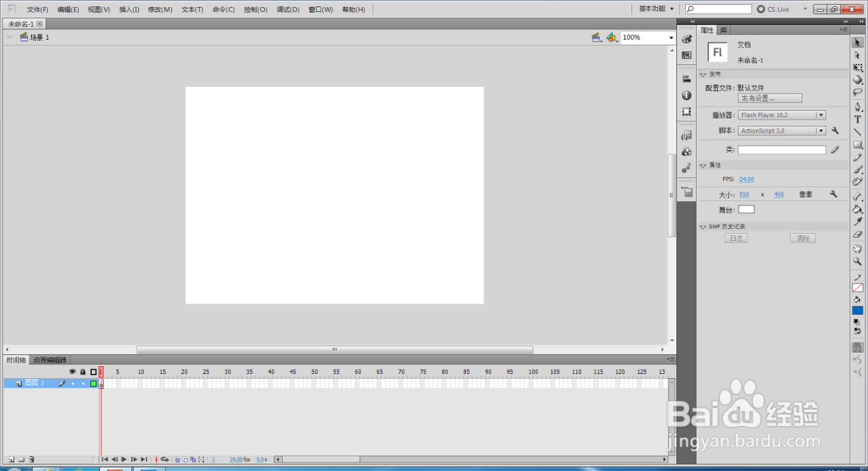Open the Flash Player 10.2 dropdown

[x=821, y=115]
